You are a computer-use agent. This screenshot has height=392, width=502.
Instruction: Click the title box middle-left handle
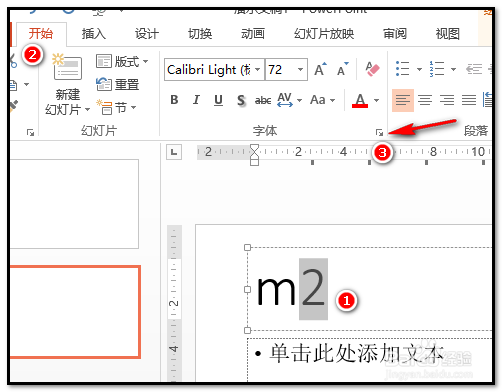(247, 289)
